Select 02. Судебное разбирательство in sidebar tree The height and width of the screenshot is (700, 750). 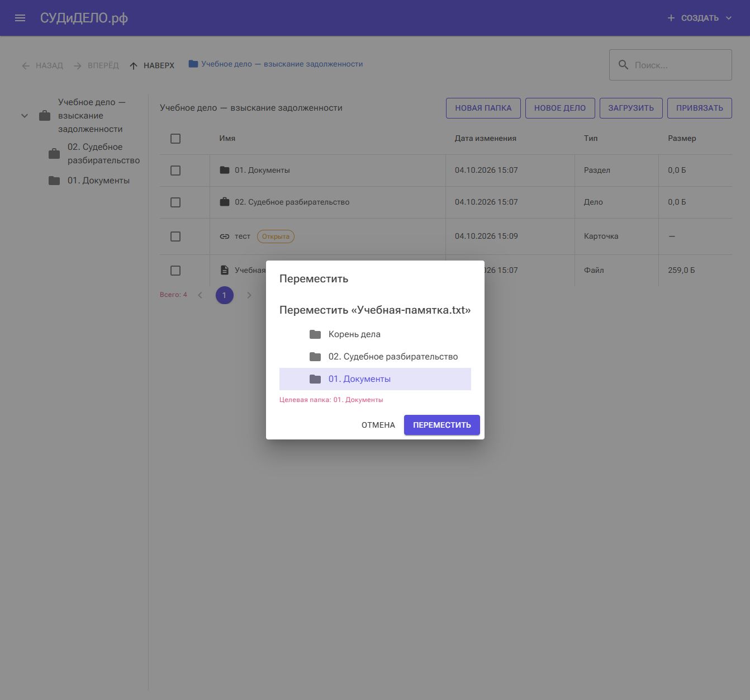coord(103,154)
